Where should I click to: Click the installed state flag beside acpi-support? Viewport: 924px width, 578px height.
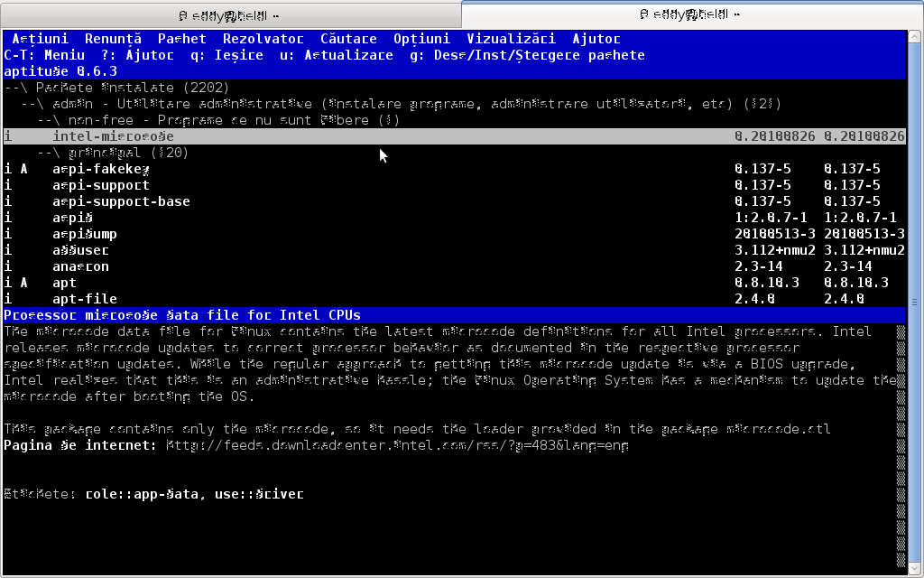coord(7,185)
